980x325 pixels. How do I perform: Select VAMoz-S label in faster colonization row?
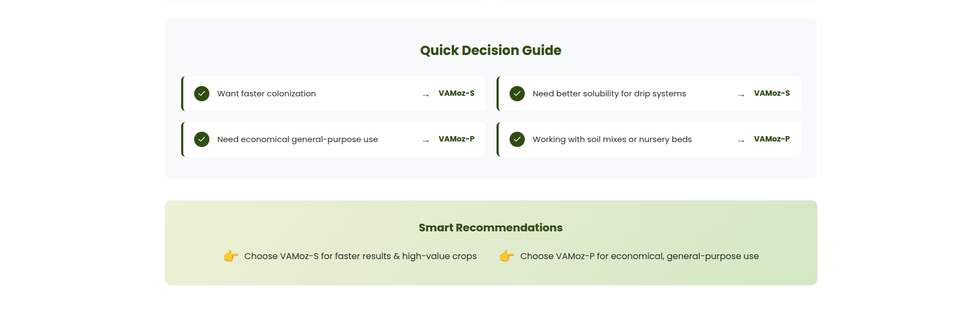(457, 93)
